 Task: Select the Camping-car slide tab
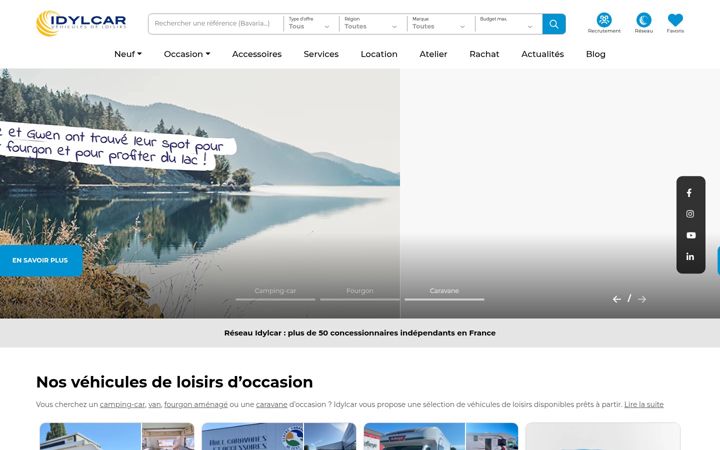pos(275,293)
